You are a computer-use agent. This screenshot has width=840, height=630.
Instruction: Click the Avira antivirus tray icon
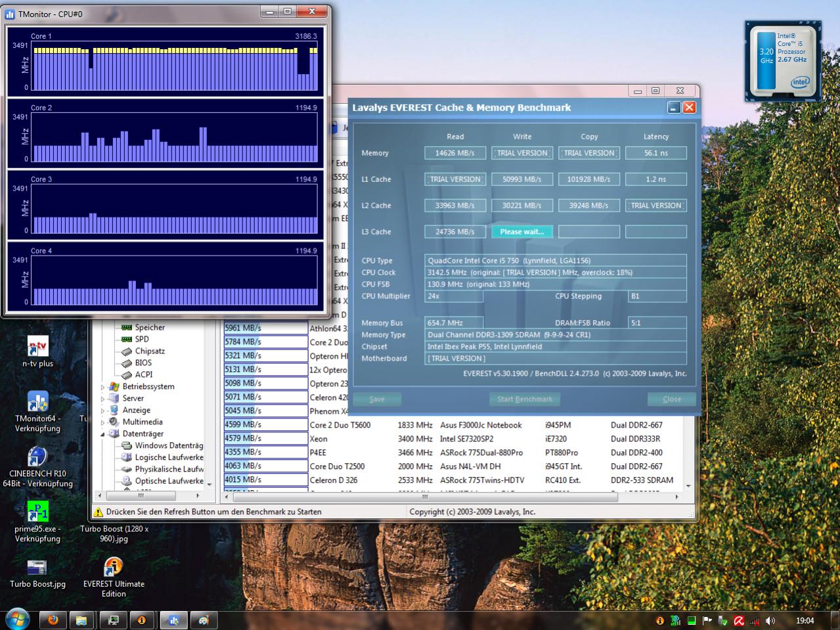tap(739, 620)
